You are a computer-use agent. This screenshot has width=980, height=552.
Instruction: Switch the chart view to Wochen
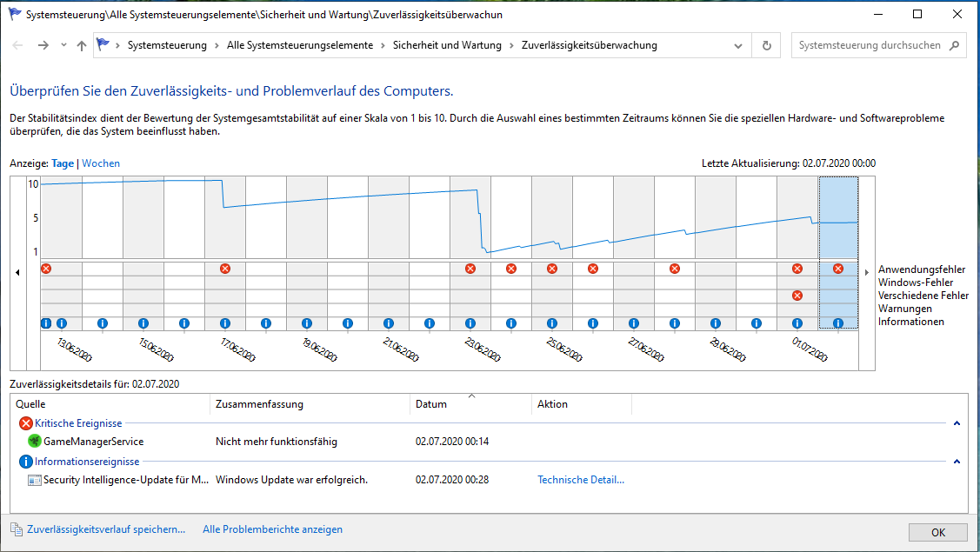point(101,163)
